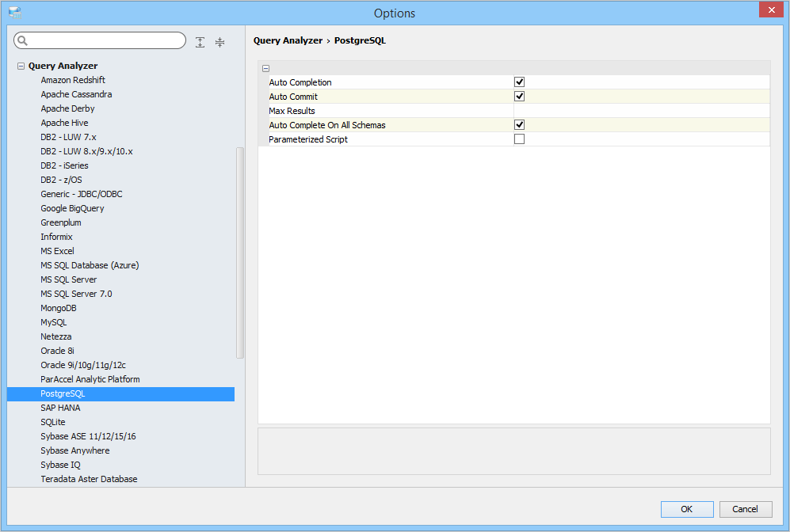This screenshot has width=790, height=532.
Task: Click the Auto Completion property label
Action: (x=300, y=82)
